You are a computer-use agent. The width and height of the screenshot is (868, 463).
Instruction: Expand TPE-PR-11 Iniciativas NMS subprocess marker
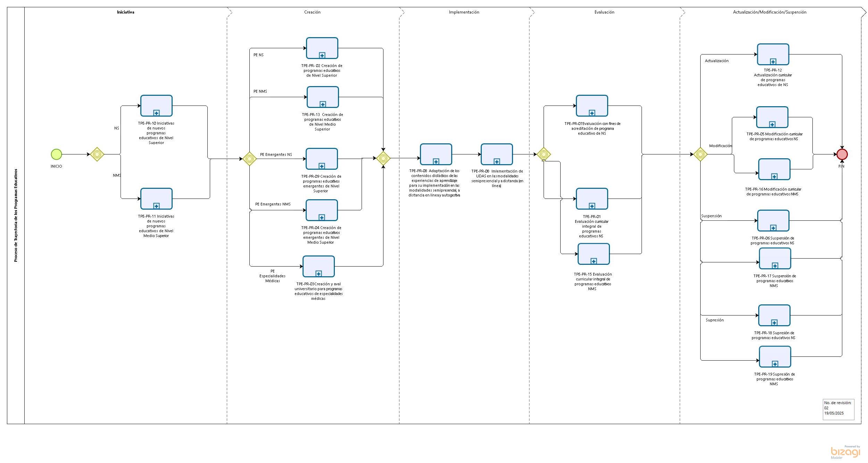tap(156, 206)
